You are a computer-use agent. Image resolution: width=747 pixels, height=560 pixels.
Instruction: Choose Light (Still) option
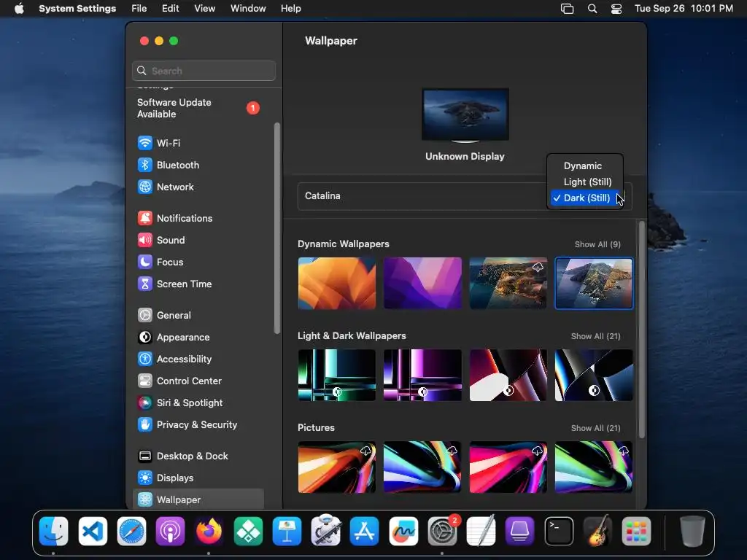[585, 182]
